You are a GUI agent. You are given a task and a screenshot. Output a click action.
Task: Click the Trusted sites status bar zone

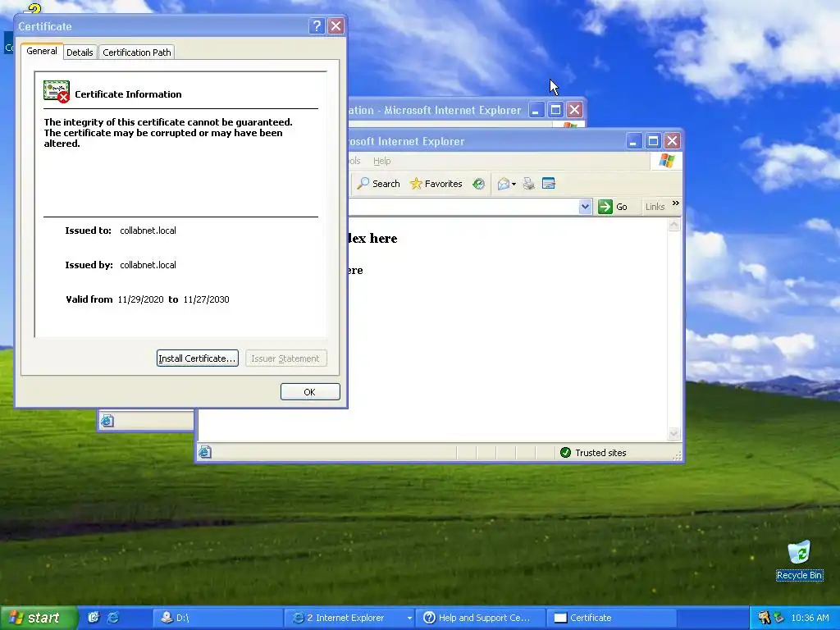(x=593, y=453)
